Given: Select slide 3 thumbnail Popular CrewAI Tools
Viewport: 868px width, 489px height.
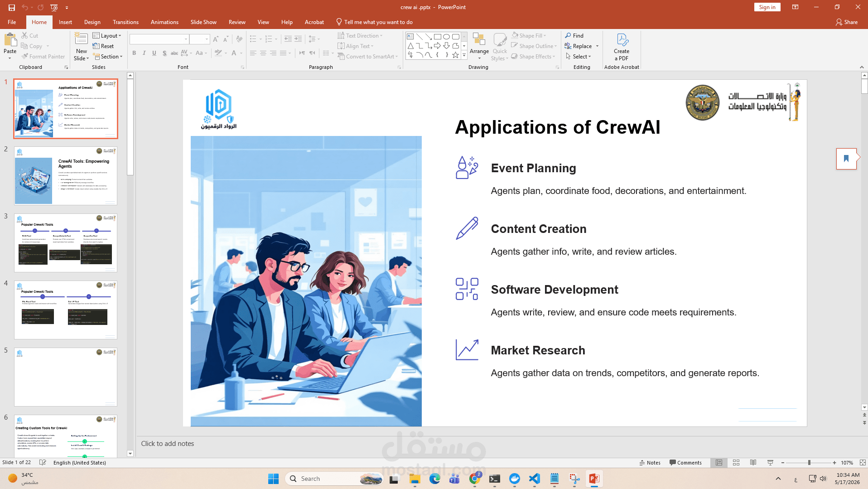Looking at the screenshot, I should pyautogui.click(x=66, y=243).
